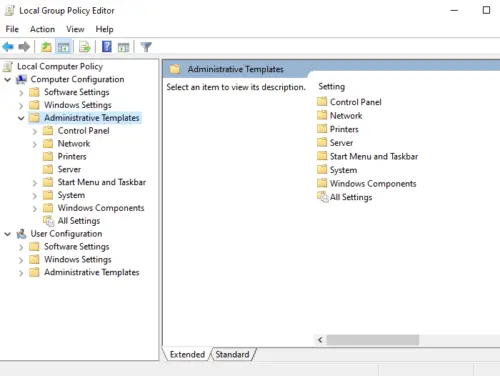This screenshot has width=500, height=376.
Task: Click All Settings icon in left tree
Action: pyautogui.click(x=48, y=221)
